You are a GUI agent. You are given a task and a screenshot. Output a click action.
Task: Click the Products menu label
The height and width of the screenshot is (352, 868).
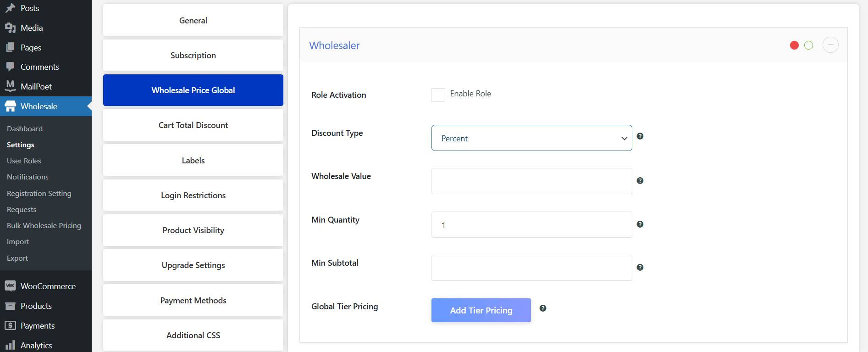click(36, 306)
